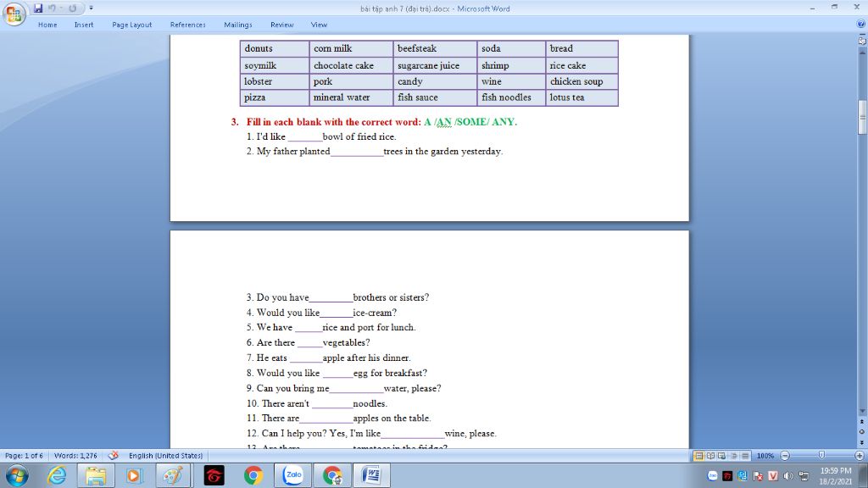Click the Zalo icon in the system tray

click(x=712, y=476)
